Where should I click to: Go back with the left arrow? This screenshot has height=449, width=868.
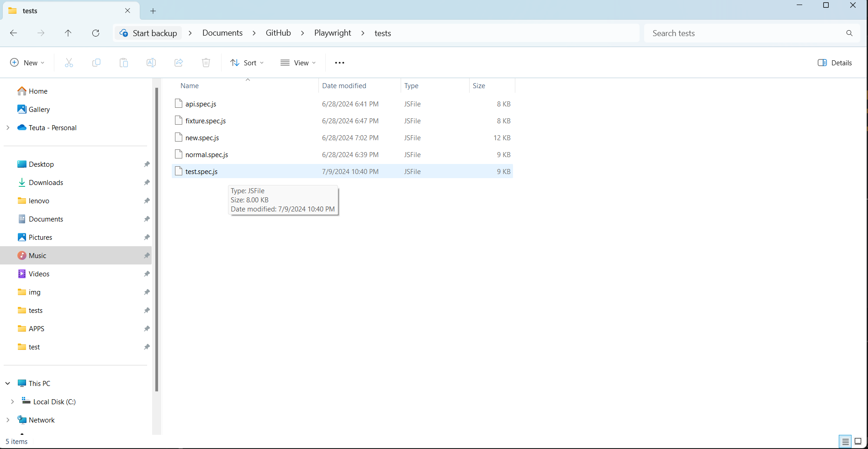click(14, 33)
